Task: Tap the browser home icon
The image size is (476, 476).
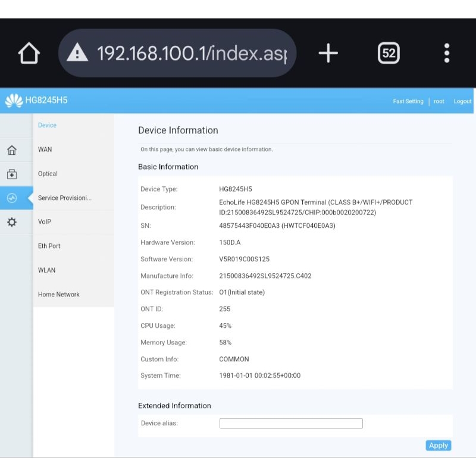Action: 29,54
